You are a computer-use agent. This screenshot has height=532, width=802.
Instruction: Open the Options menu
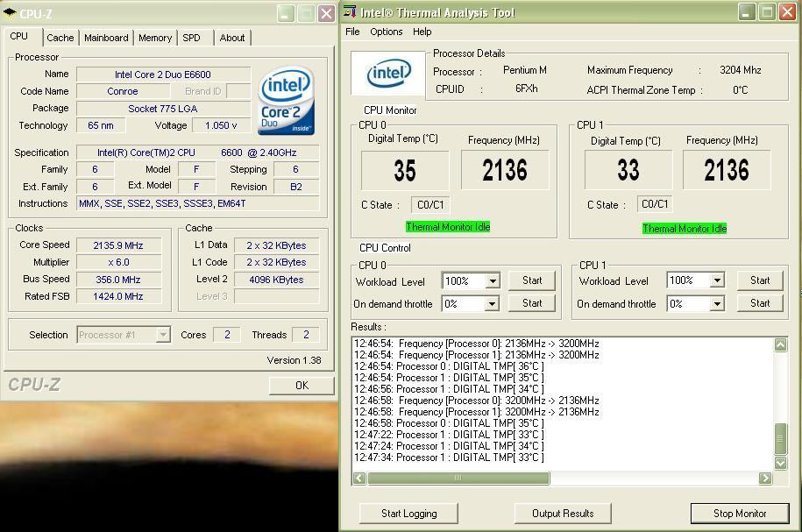(x=387, y=32)
